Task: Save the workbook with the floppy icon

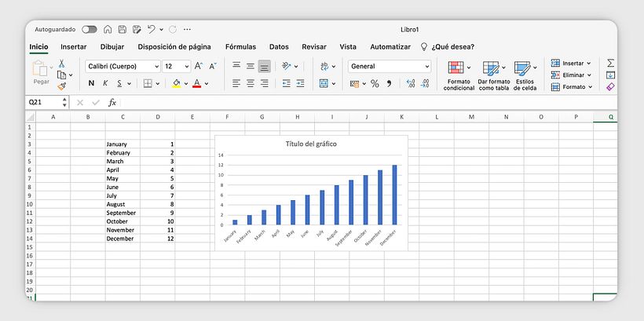Action: [x=122, y=29]
